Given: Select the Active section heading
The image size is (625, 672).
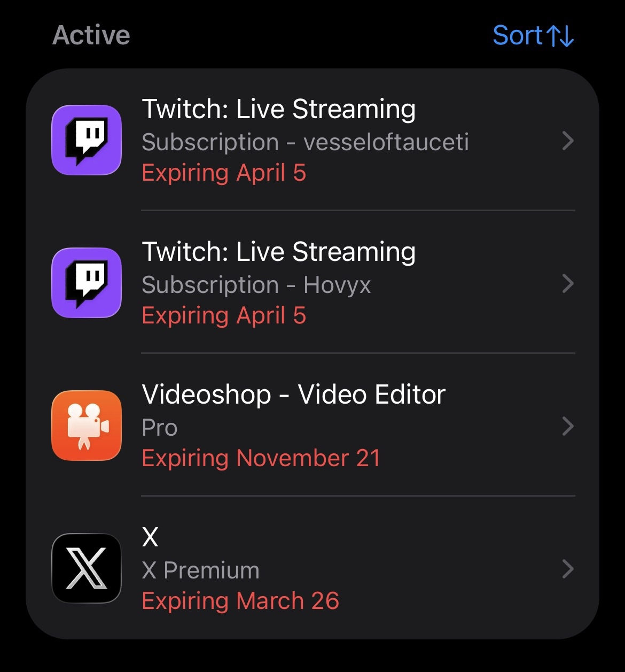Looking at the screenshot, I should pos(91,35).
